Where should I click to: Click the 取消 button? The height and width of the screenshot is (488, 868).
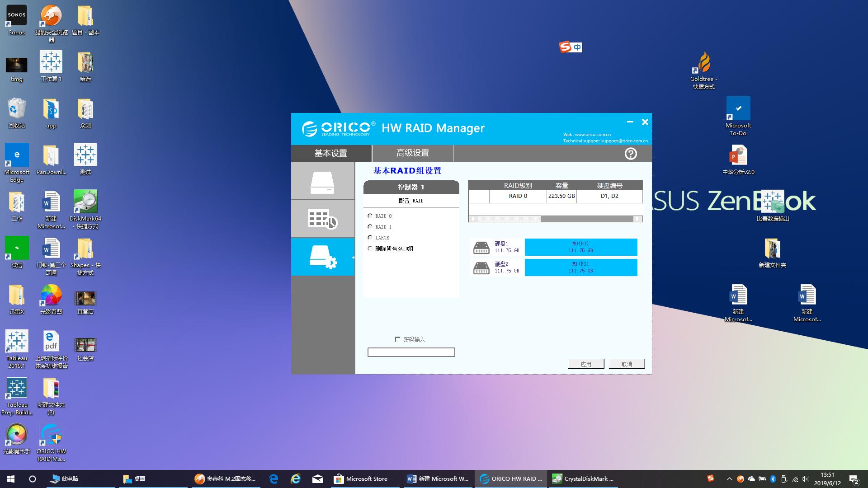click(x=627, y=364)
